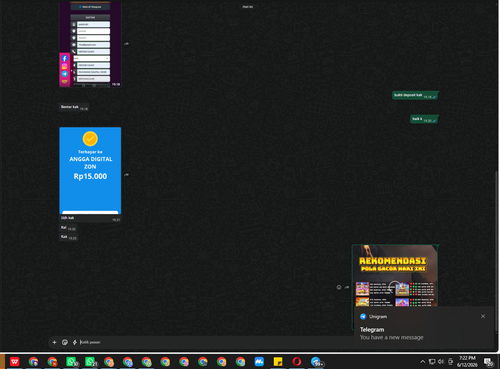Image resolution: width=500 pixels, height=369 pixels.
Task: Open WhatsApp taskbar icon with badge 10
Action: (x=71, y=362)
